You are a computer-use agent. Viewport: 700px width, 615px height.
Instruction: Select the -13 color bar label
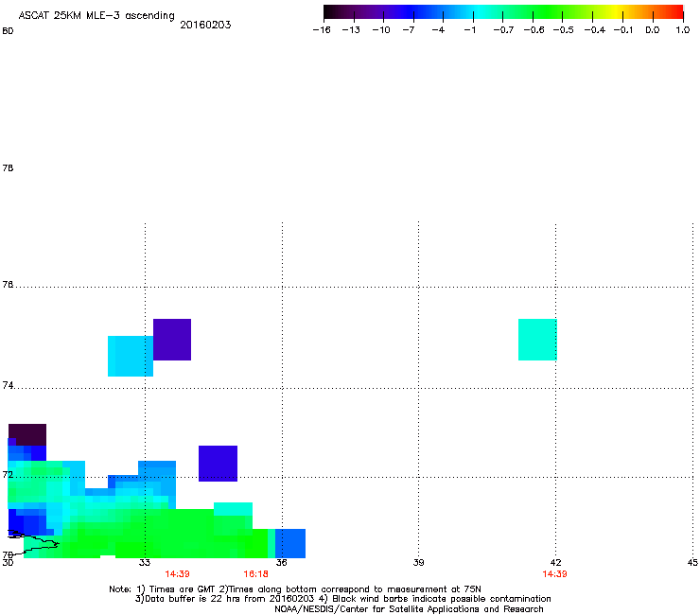(x=350, y=30)
